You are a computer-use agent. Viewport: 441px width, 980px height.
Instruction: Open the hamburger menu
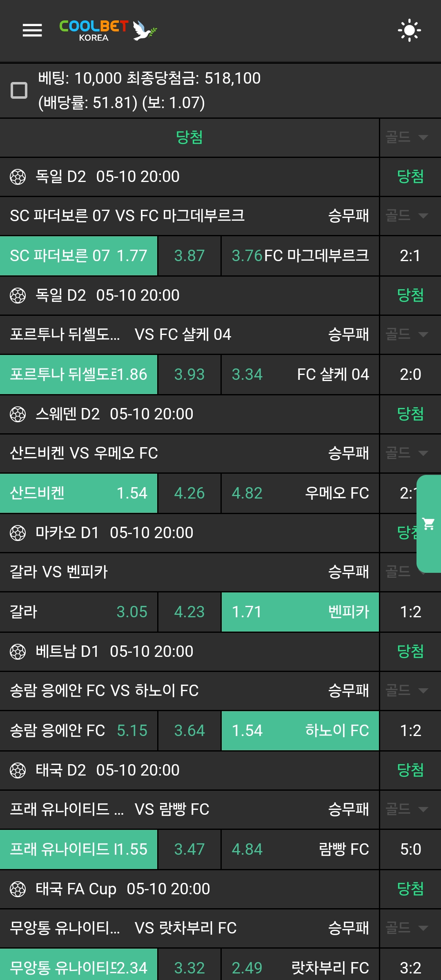click(x=32, y=30)
